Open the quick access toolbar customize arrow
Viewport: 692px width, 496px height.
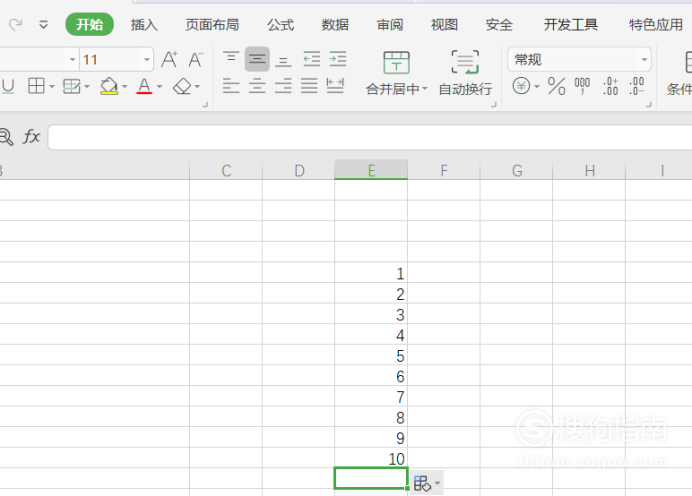tap(43, 25)
